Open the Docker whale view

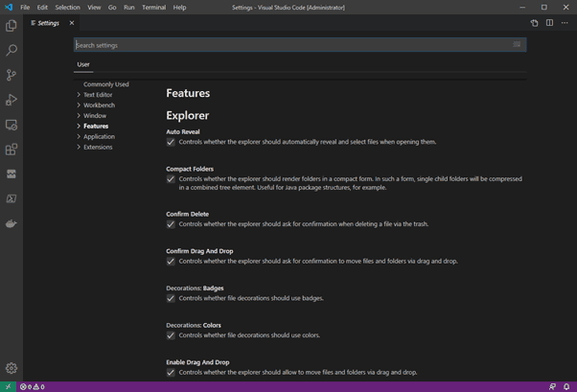pos(12,223)
